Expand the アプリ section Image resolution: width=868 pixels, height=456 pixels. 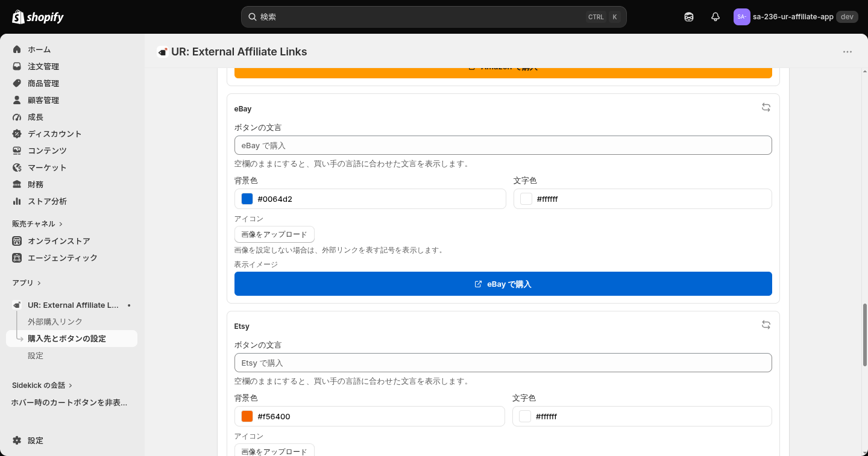[x=27, y=283]
